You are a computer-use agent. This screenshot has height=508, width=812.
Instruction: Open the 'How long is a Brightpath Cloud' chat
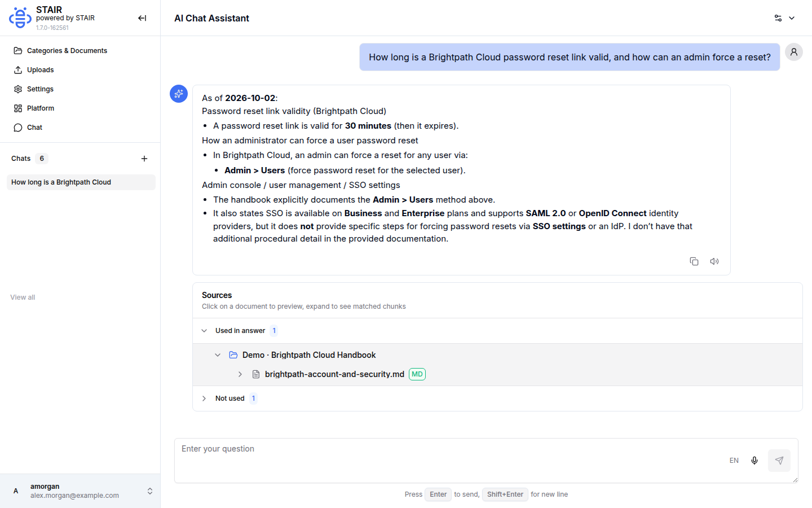tap(81, 182)
